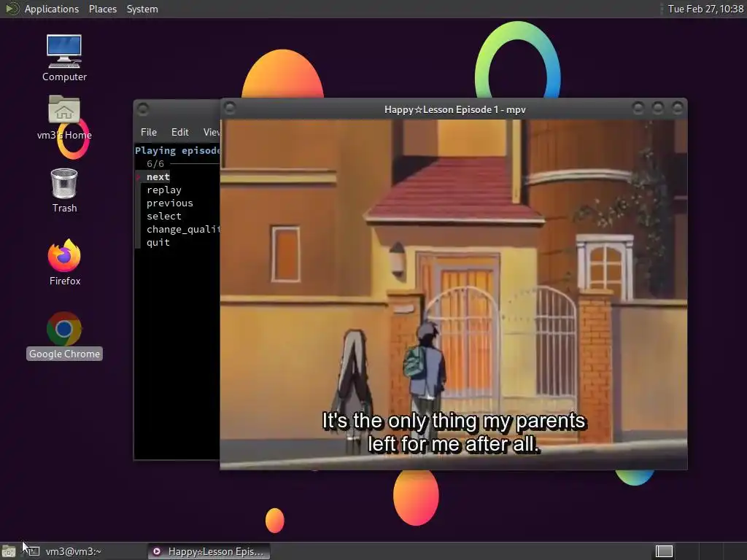Open vm3's Home folder icon
This screenshot has height=560, width=747.
(64, 117)
